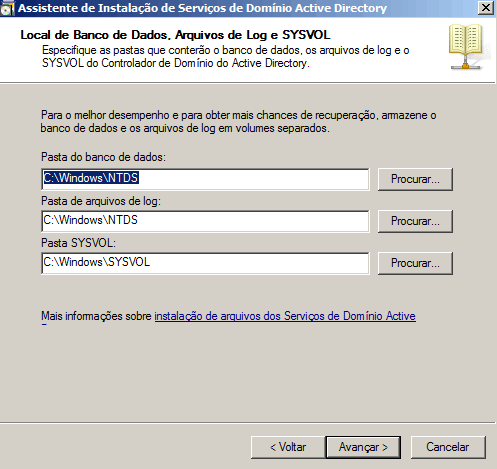
Task: Focus the Pasta SYSVOL input field
Action: (205, 263)
